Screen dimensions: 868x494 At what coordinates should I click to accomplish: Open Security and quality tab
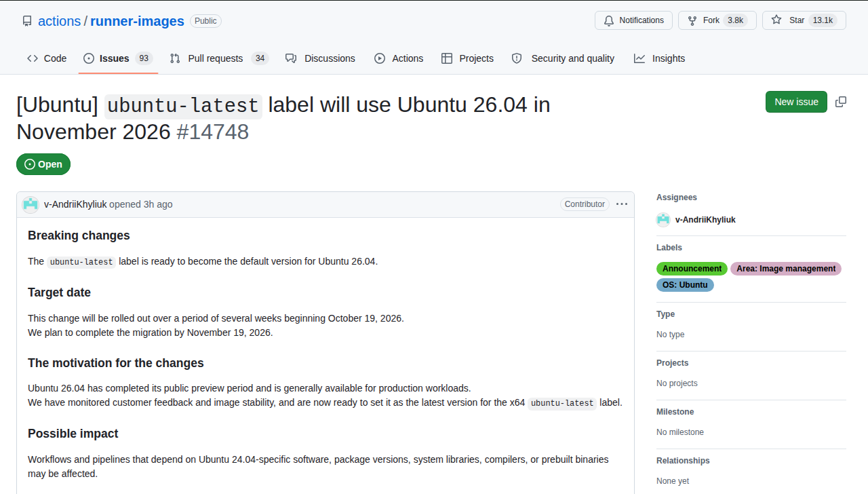point(563,58)
